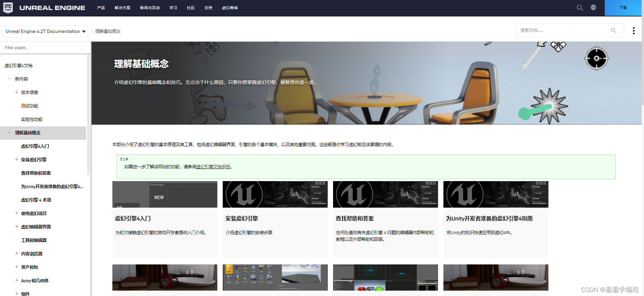644x296 pixels.
Task: Open the 学习 menu
Action: [173, 8]
